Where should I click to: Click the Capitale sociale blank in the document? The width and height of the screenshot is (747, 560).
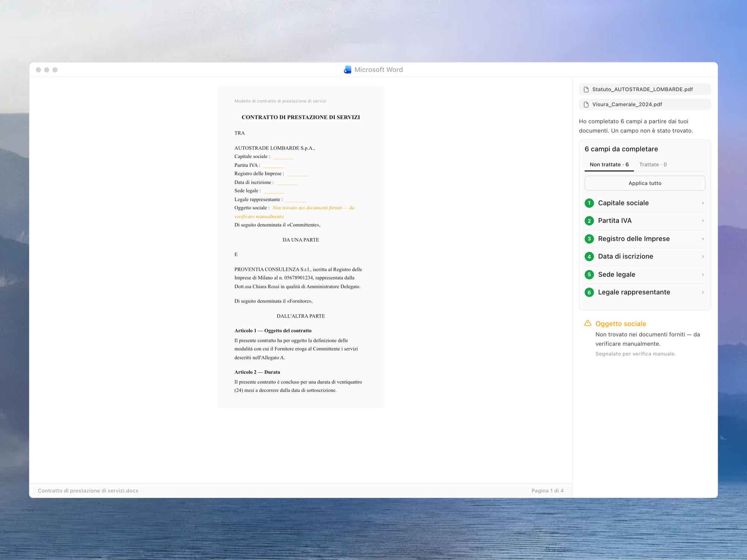pos(283,157)
